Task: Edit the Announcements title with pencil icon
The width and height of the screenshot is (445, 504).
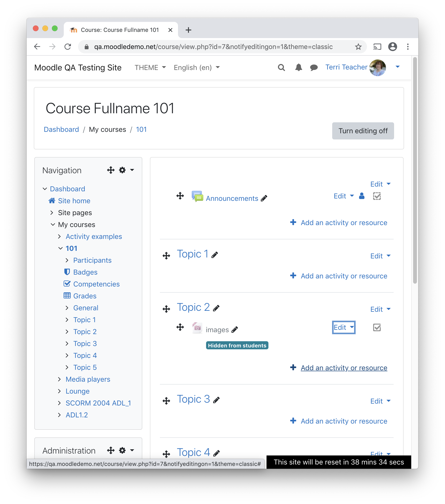Action: tap(264, 198)
